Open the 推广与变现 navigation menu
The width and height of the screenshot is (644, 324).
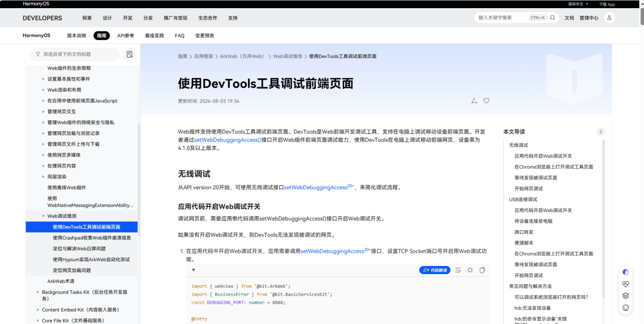point(175,18)
